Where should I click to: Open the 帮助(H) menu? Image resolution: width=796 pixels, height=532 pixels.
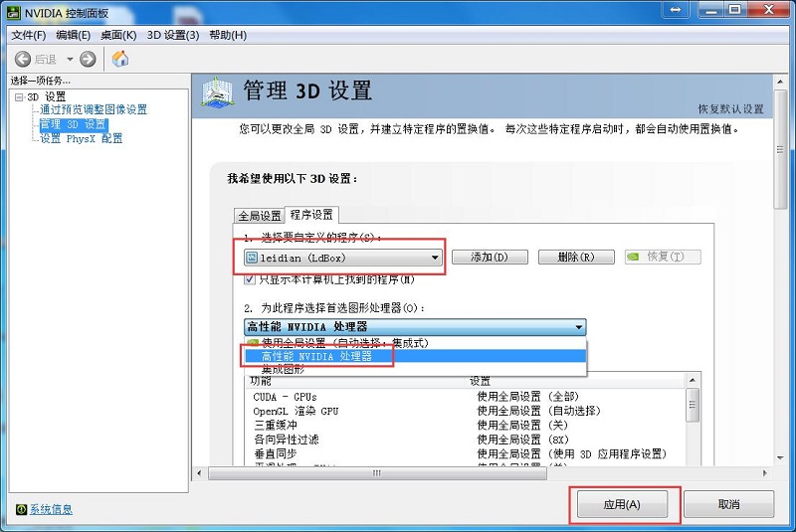[228, 35]
